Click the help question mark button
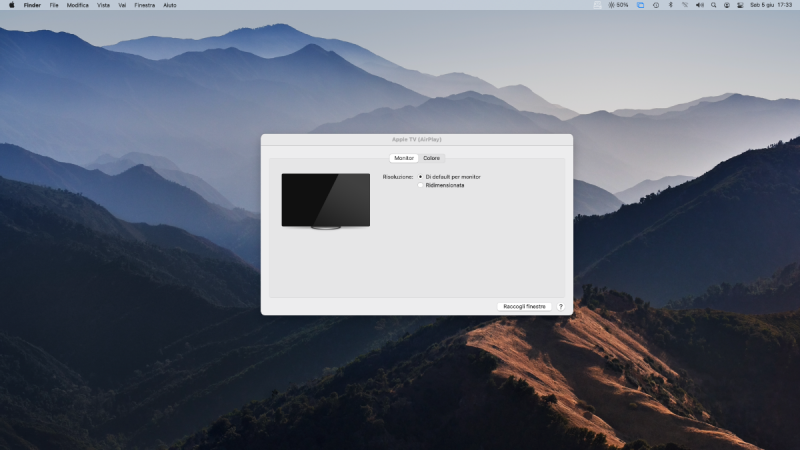The width and height of the screenshot is (800, 450). pos(560,306)
